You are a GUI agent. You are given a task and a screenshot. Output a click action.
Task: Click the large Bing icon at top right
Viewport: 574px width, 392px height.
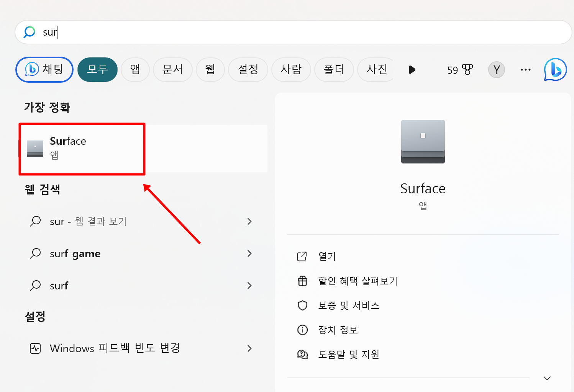click(x=555, y=69)
